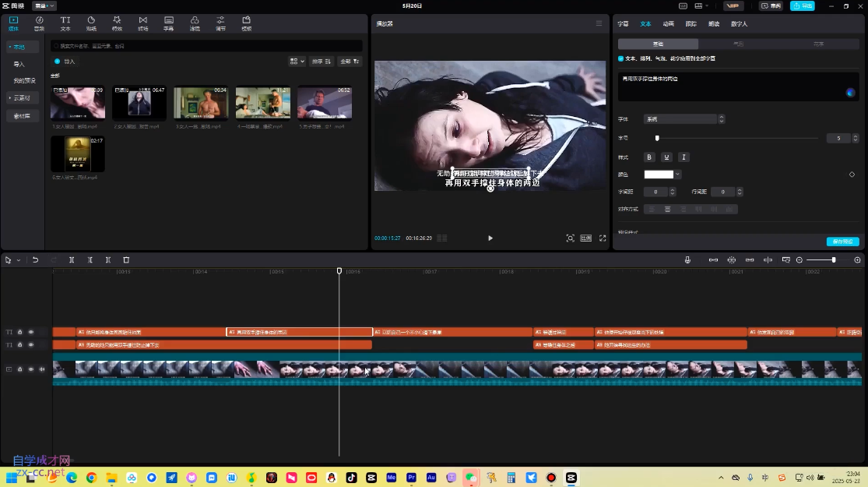868x487 pixels.
Task: Switch to the 朗读 read-aloud tab
Action: coord(714,24)
